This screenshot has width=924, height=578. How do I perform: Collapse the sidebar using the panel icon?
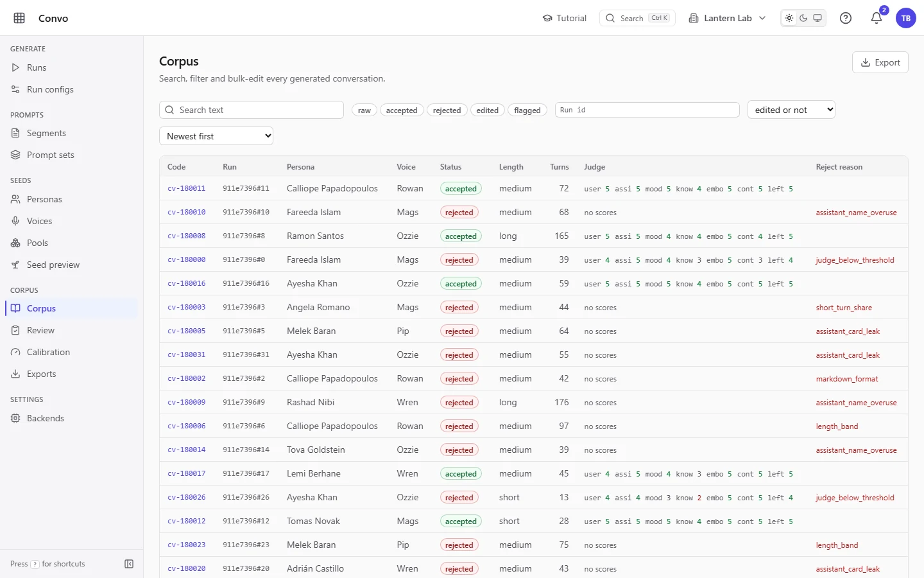(129, 564)
